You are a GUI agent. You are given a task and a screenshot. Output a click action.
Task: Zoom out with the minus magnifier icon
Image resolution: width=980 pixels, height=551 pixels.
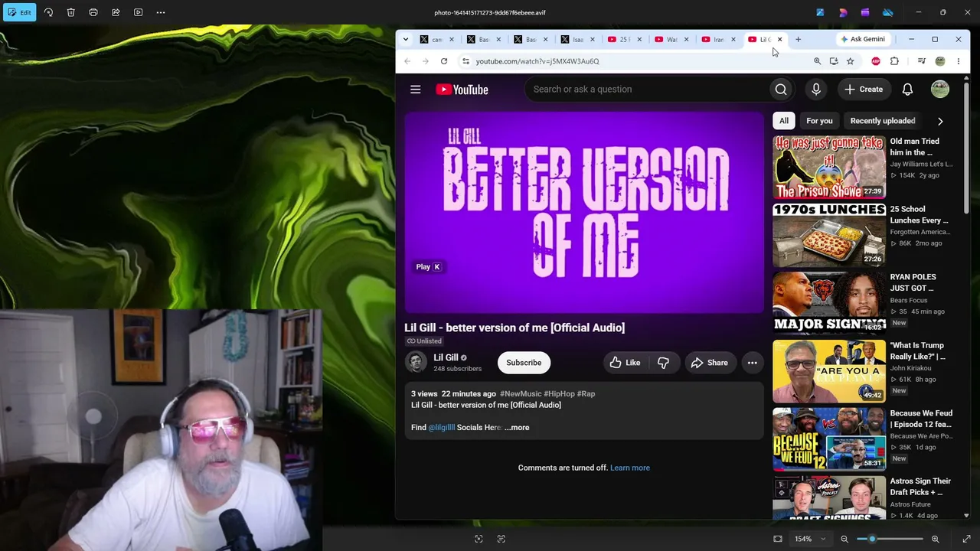844,539
